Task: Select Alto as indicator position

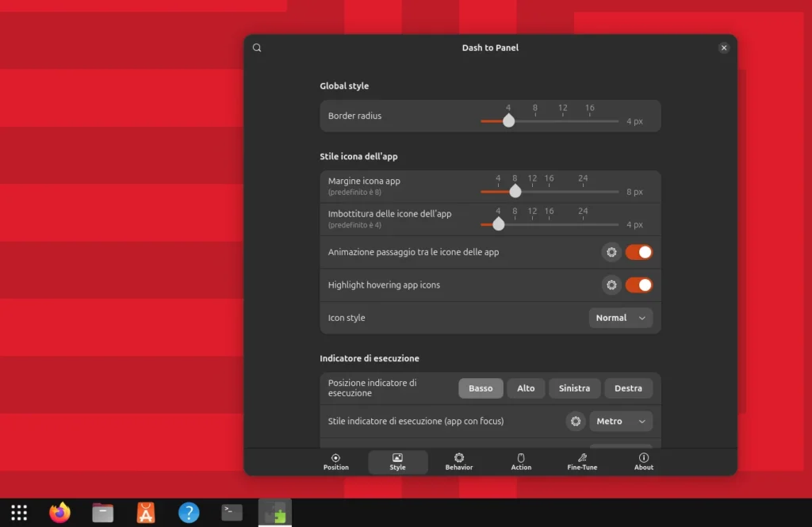Action: point(525,388)
